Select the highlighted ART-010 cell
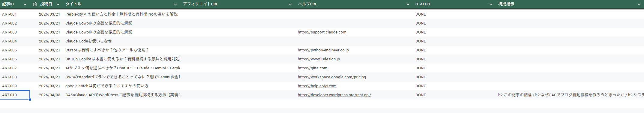The height and width of the screenshot is (113, 644). pyautogui.click(x=15, y=95)
